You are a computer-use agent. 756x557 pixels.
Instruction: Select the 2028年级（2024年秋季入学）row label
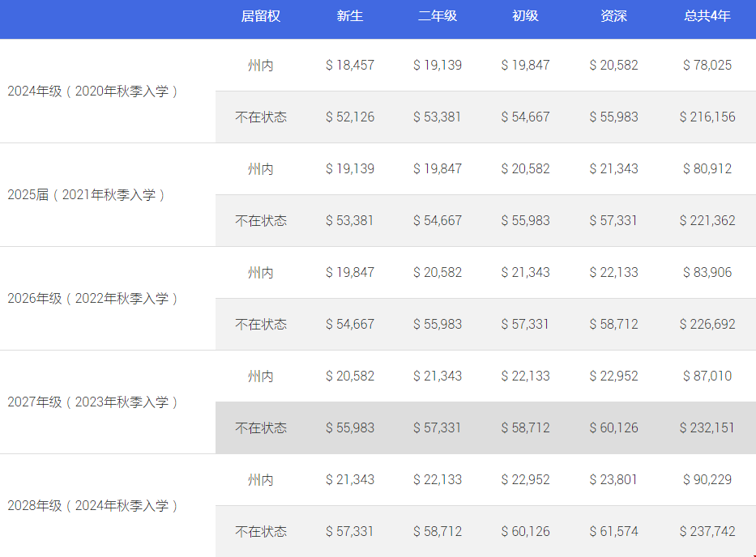click(93, 506)
